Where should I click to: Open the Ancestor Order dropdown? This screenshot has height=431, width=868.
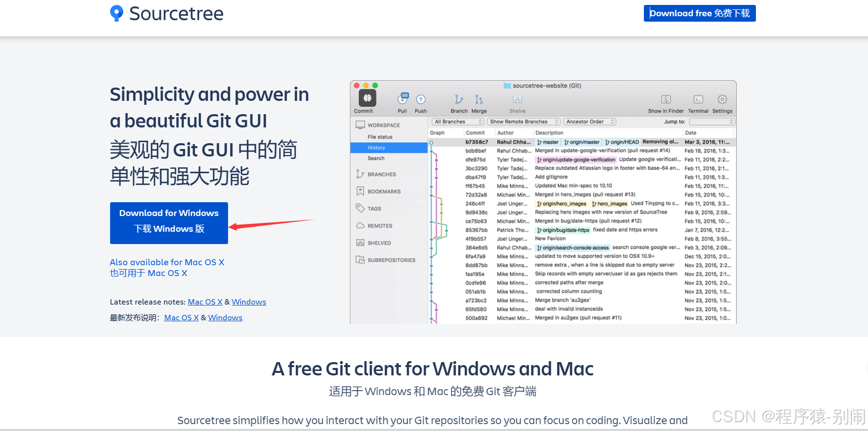pos(589,122)
